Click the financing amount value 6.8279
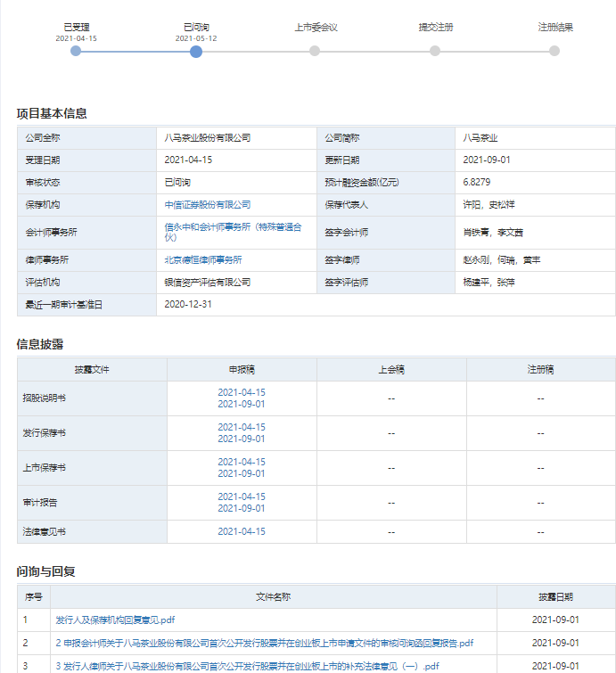616x673 pixels. [x=477, y=182]
